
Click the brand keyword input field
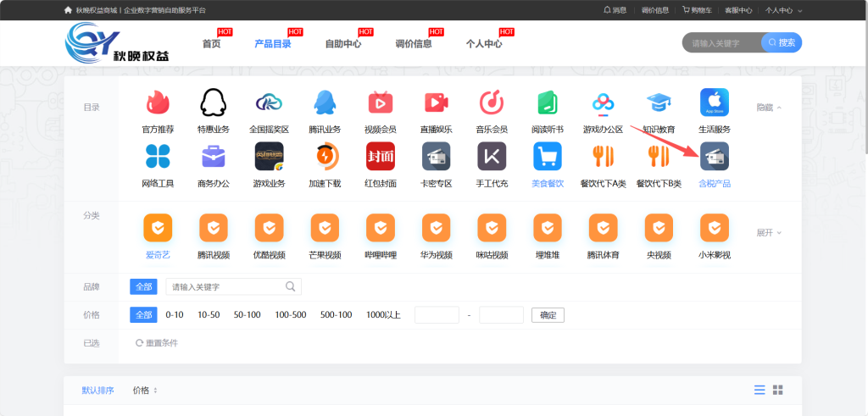227,286
